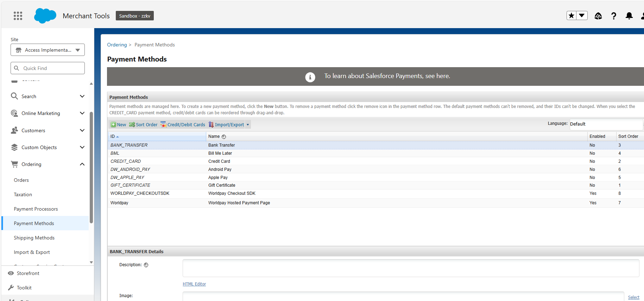644x301 pixels.
Task: Click the Salesforce cloud logo
Action: 45,16
